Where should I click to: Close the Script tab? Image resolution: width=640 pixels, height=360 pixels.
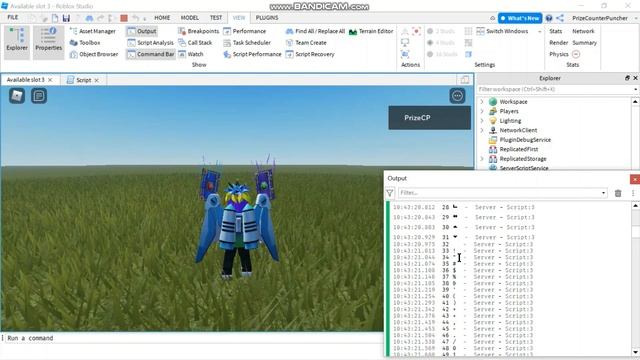(x=97, y=80)
